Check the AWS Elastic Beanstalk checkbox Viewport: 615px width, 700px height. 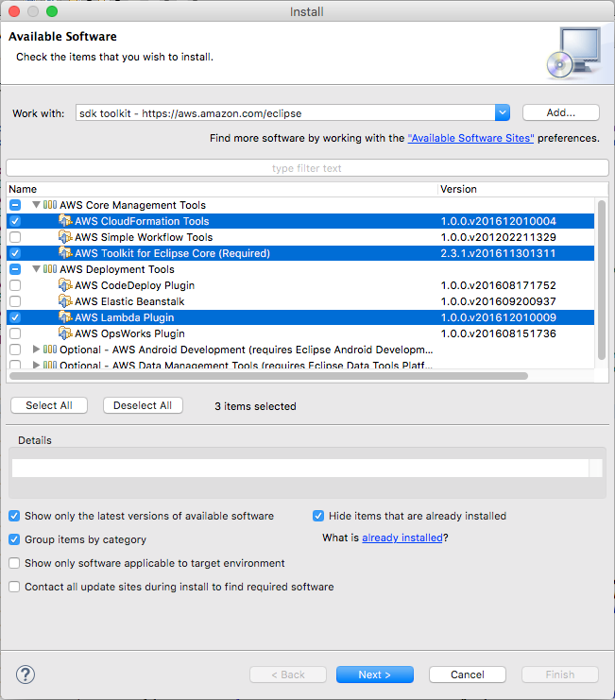pos(15,301)
